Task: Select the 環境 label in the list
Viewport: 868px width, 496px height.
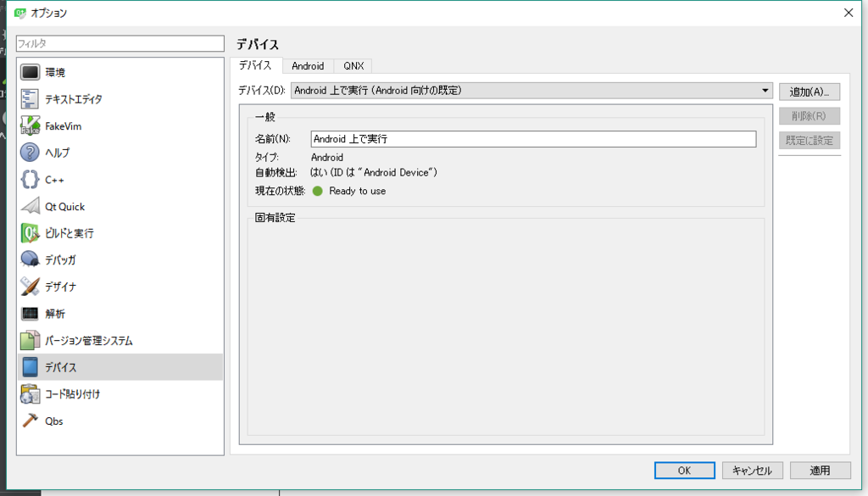Action: coord(55,73)
